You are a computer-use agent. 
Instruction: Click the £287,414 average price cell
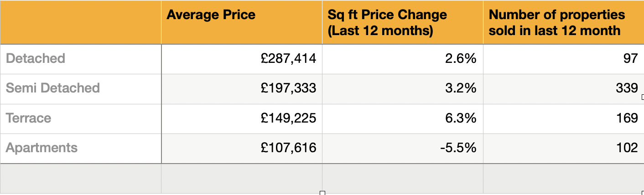point(241,59)
